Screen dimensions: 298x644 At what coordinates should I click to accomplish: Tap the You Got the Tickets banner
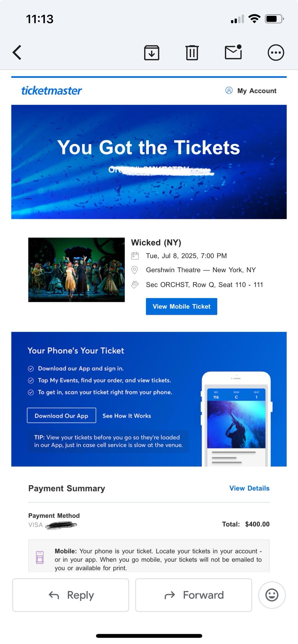149,162
